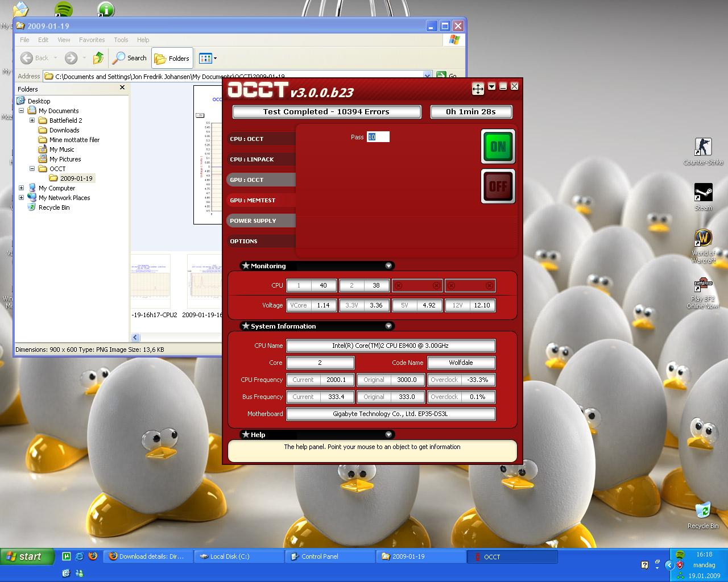This screenshot has height=582, width=728.
Task: Select the CPU : LINPACK test tab
Action: click(x=262, y=159)
